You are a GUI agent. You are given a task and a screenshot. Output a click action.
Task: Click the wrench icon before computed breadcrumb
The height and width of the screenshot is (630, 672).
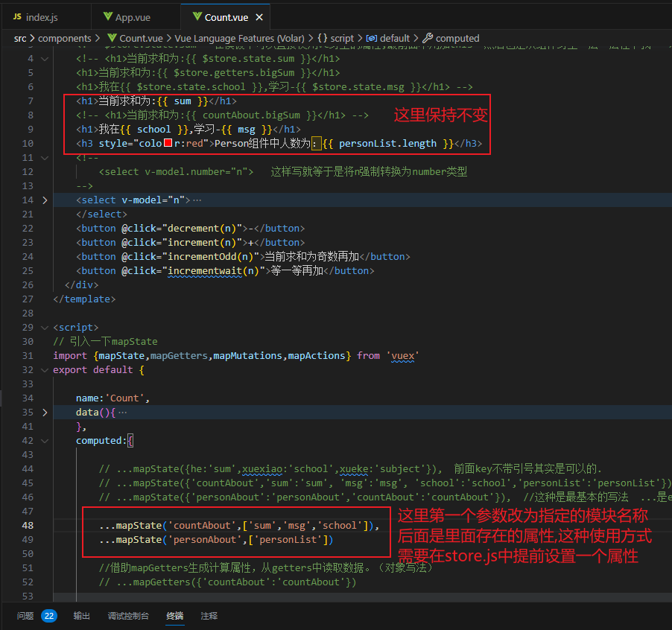[x=428, y=38]
